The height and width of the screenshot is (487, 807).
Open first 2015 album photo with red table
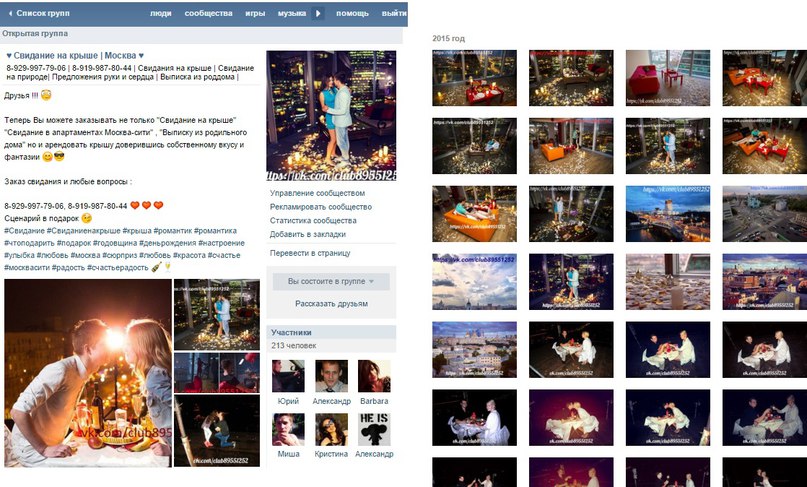(475, 78)
